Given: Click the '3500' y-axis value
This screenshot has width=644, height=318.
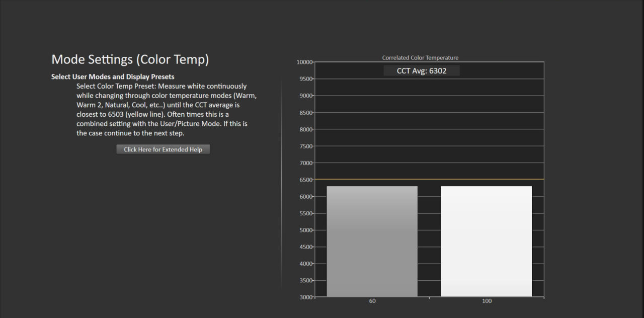Looking at the screenshot, I should (306, 280).
